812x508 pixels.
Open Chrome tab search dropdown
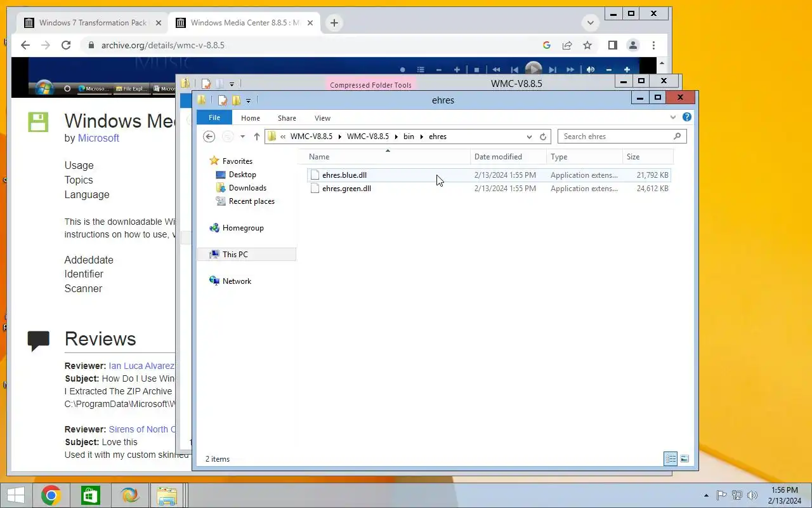[x=591, y=23]
